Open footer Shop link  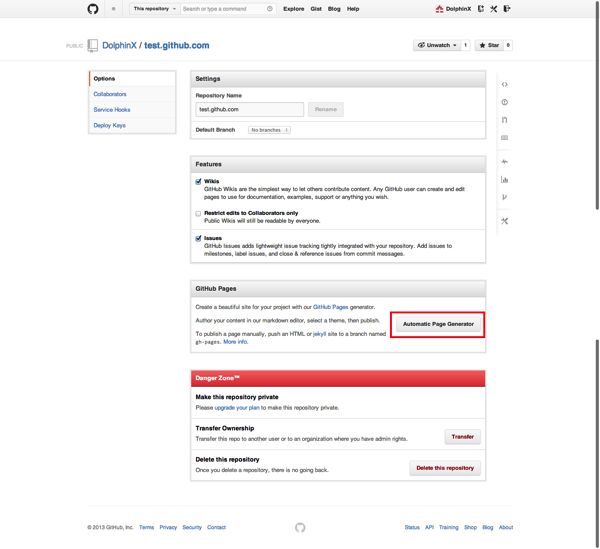470,527
